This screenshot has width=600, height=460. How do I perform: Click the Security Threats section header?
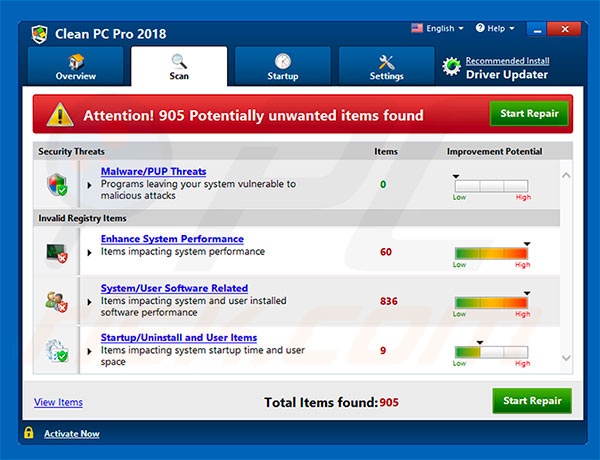(x=71, y=152)
